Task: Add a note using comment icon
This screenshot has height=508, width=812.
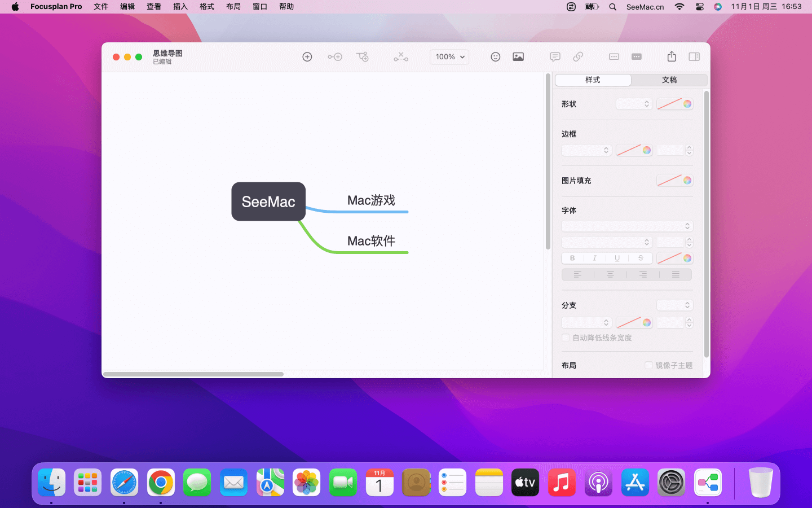Action: 555,57
